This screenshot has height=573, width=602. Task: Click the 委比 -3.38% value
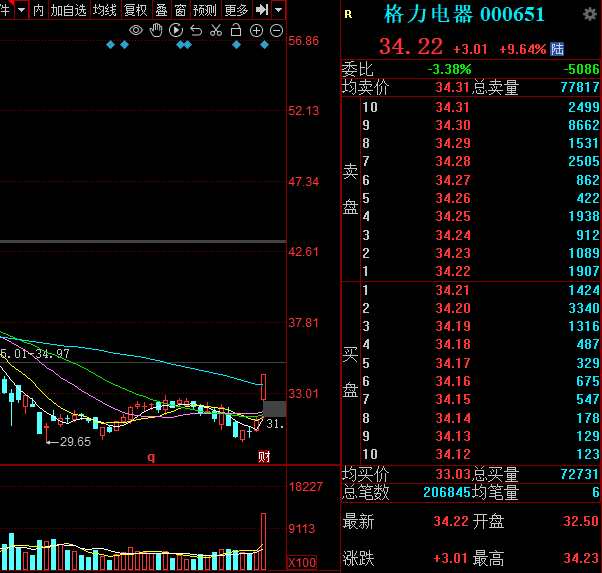click(450, 70)
